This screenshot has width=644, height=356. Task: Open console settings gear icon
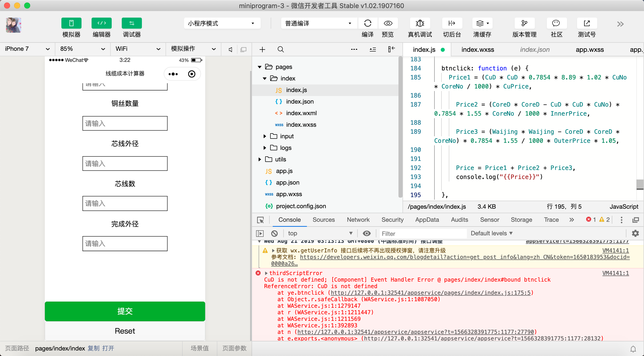[x=635, y=234]
